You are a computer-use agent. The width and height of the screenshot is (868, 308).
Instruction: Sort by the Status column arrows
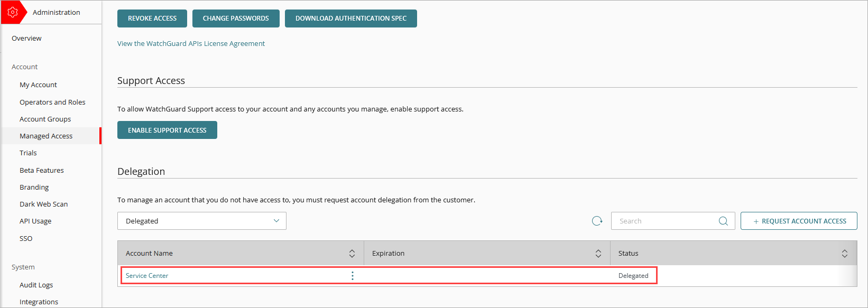[845, 254]
